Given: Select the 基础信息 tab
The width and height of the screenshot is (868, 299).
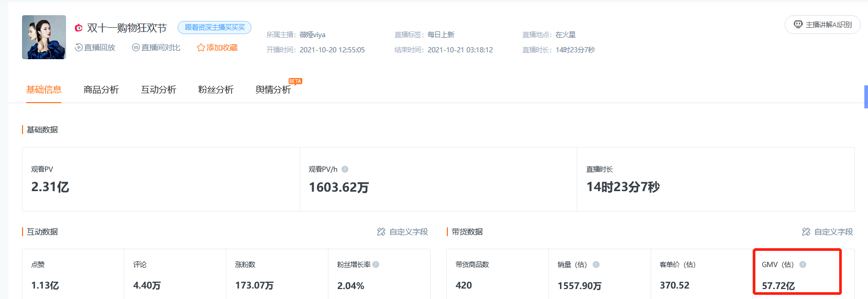Looking at the screenshot, I should click(44, 90).
